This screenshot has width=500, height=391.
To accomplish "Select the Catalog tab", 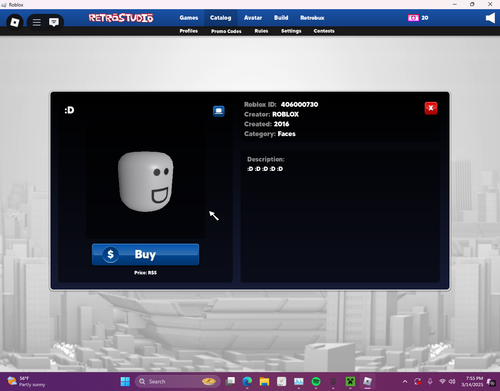I will [220, 18].
